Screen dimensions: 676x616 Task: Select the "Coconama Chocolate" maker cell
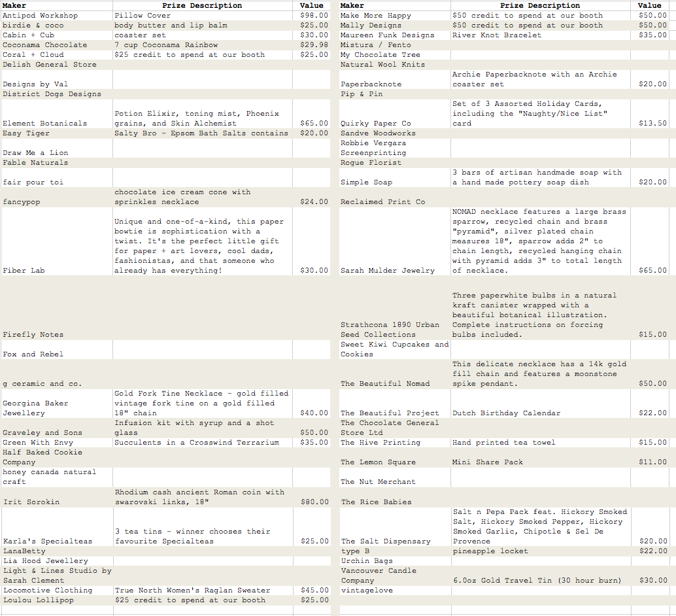(56, 45)
